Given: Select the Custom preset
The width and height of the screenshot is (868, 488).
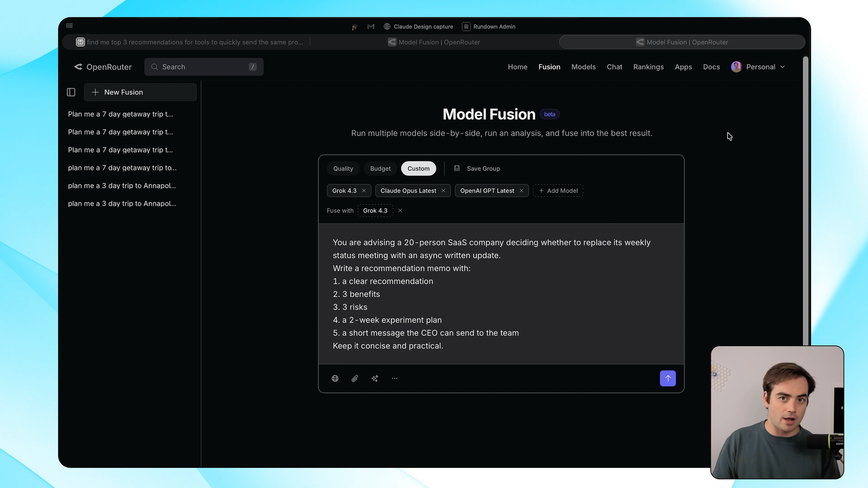Looking at the screenshot, I should coord(418,169).
